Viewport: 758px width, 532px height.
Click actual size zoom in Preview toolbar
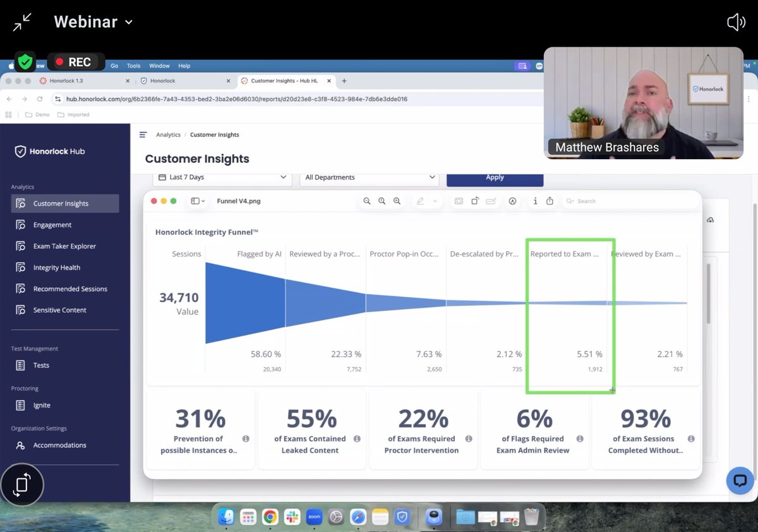(382, 201)
